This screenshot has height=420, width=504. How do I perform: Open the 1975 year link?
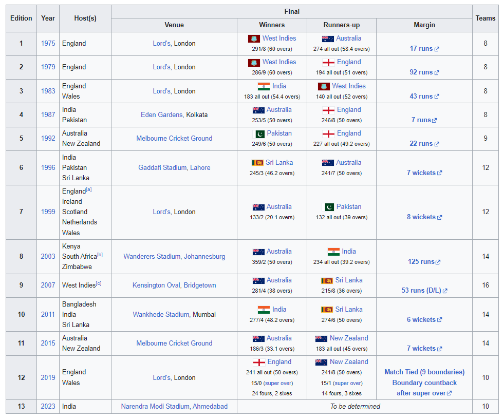tap(48, 43)
